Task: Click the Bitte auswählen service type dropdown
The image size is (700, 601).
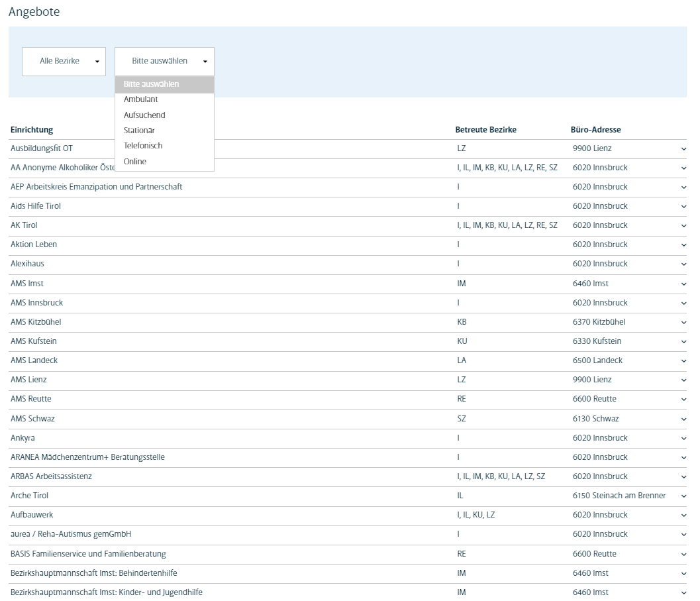Action: click(x=164, y=61)
